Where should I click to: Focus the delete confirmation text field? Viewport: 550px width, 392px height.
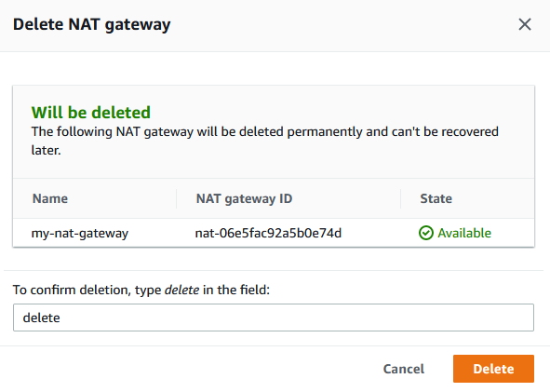(274, 318)
